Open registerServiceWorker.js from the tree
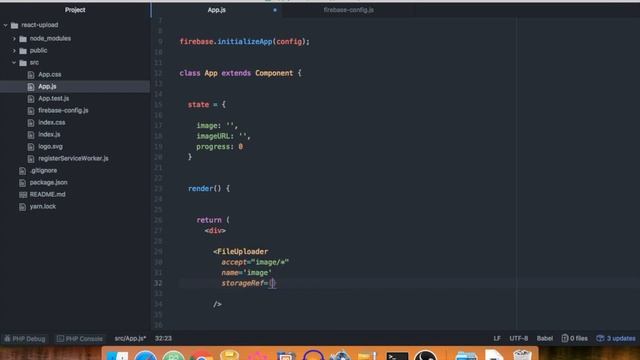This screenshot has width=640, height=360. coord(73,158)
